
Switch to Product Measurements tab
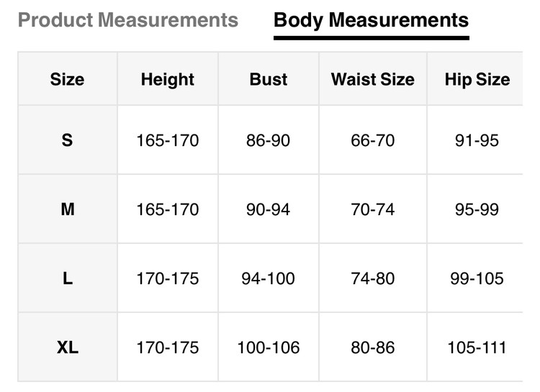point(128,20)
